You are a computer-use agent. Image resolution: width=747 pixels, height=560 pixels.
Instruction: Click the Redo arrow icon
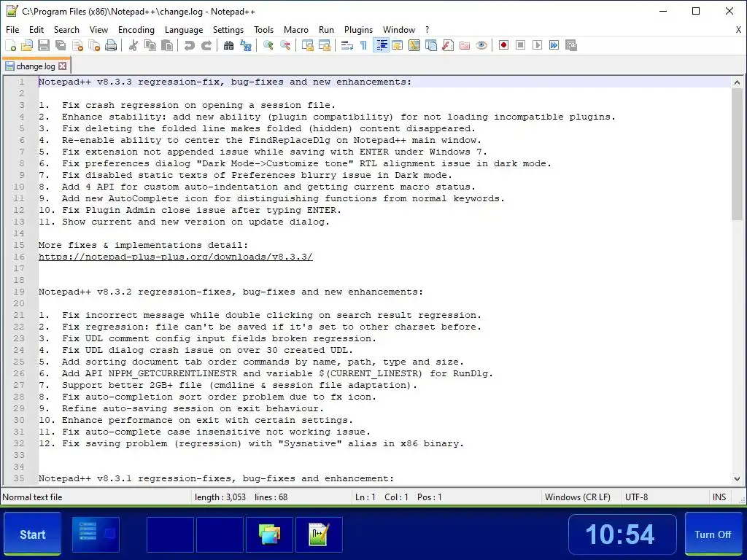tap(206, 45)
